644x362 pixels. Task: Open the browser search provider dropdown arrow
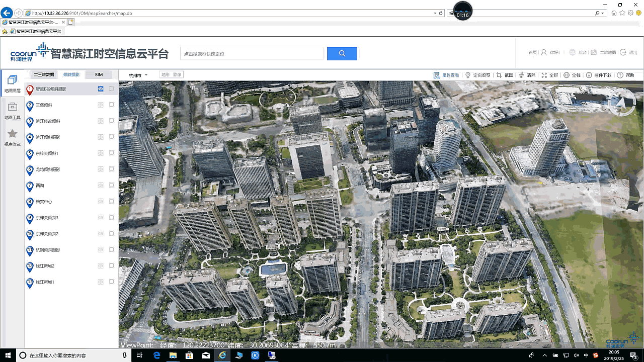[603, 13]
